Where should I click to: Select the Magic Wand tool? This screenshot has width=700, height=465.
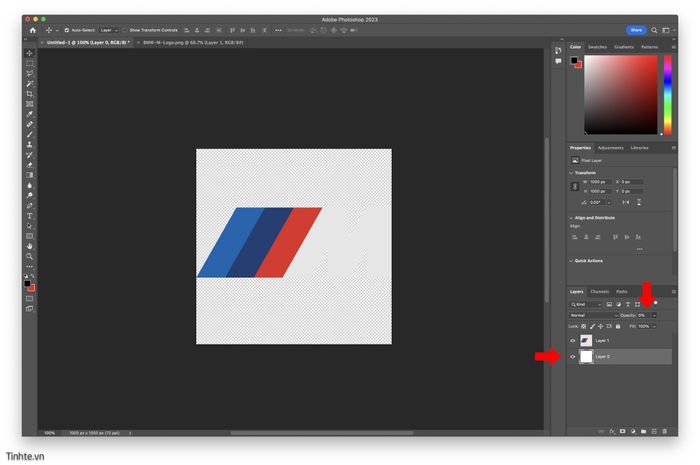point(29,84)
